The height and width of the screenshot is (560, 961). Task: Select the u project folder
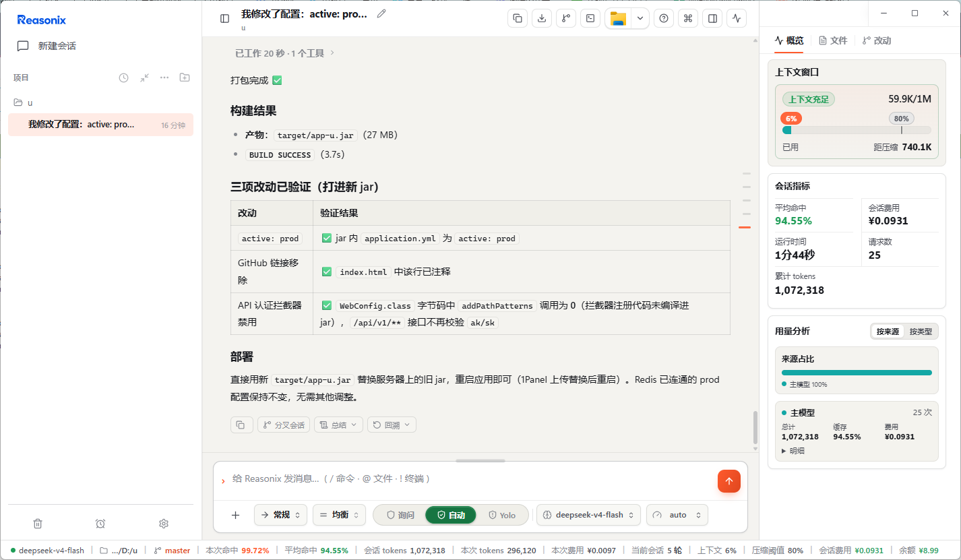100,102
